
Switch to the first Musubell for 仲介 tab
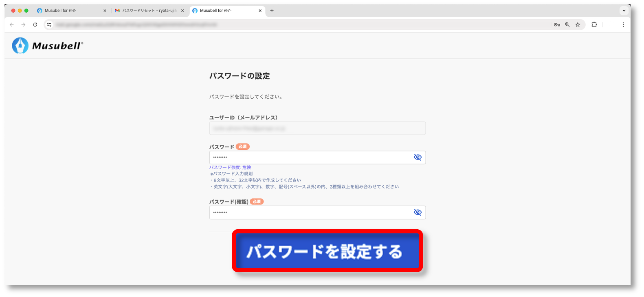pos(67,11)
